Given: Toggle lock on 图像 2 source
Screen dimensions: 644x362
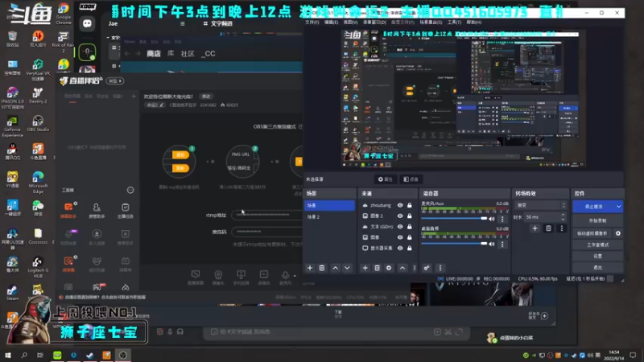Looking at the screenshot, I should [410, 216].
